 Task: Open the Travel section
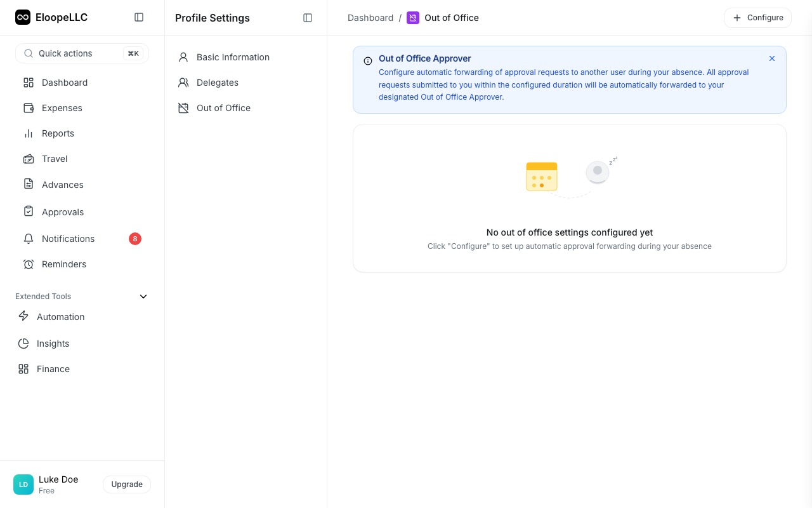[55, 159]
